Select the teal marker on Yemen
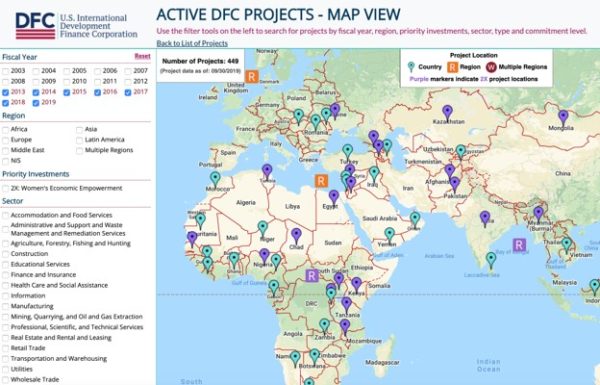Viewport: 600px width, 385px height. [x=389, y=235]
